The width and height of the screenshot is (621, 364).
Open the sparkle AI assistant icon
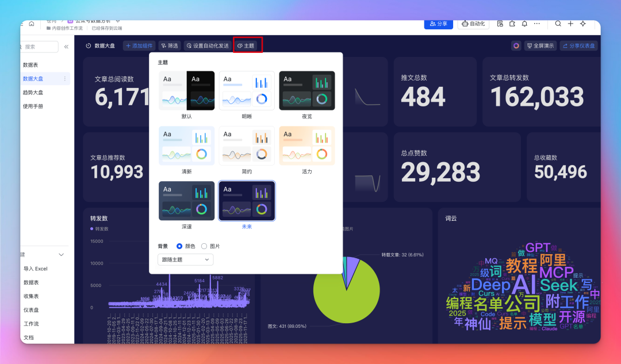pyautogui.click(x=583, y=24)
